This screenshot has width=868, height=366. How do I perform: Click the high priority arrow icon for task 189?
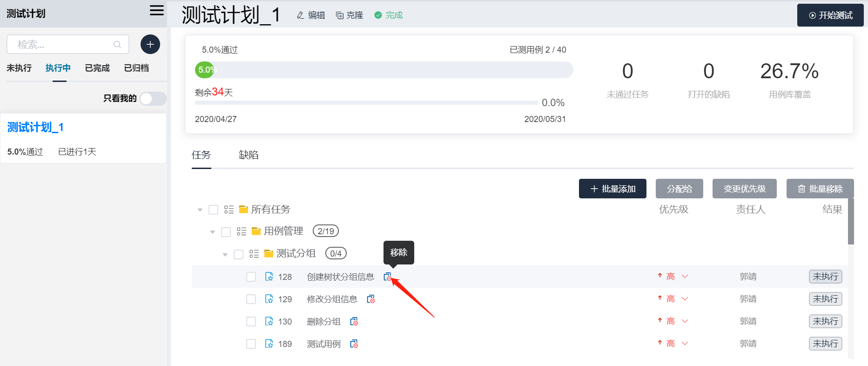660,343
